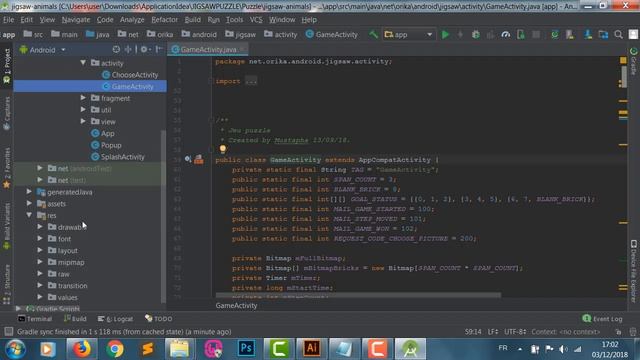Click GameActivity breadcrumb in navigation bar
Screen dimensions: 640x360
point(331,35)
